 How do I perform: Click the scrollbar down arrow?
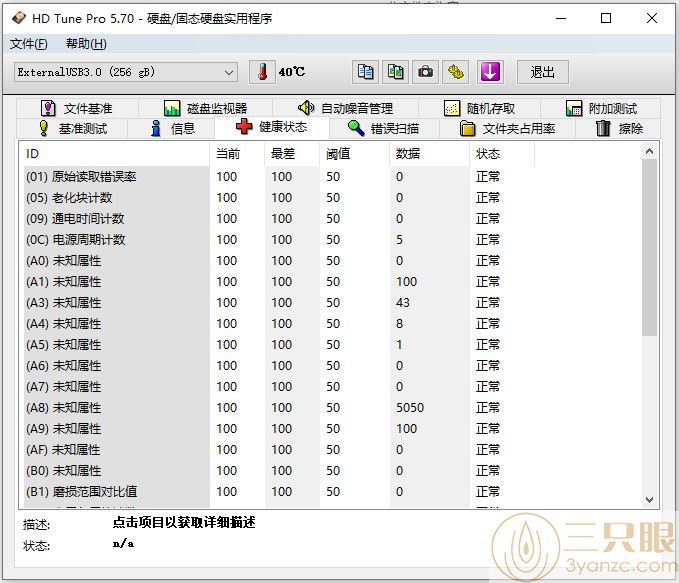click(649, 499)
